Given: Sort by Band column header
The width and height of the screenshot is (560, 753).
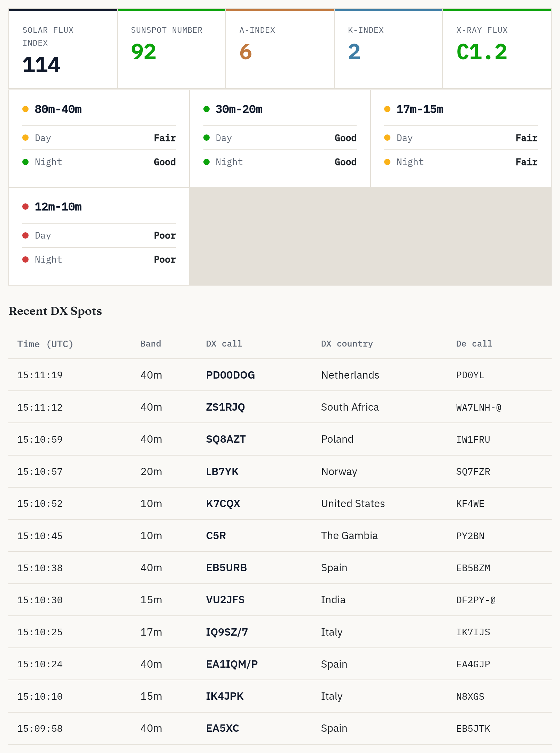Looking at the screenshot, I should 151,344.
